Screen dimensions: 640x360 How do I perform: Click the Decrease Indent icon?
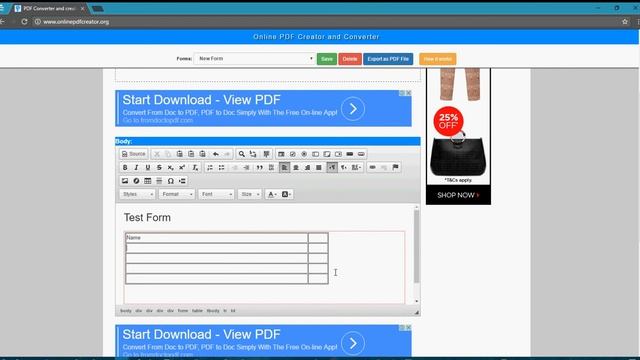coord(235,167)
